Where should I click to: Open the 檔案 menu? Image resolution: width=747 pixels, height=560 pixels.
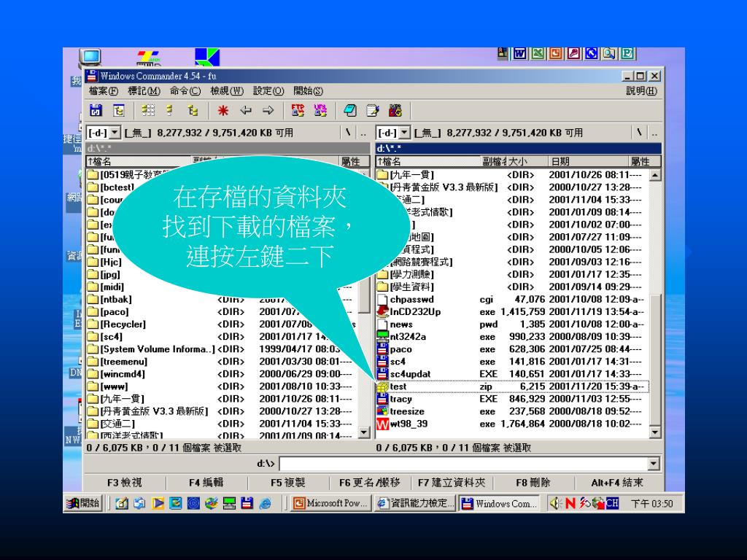click(x=104, y=90)
